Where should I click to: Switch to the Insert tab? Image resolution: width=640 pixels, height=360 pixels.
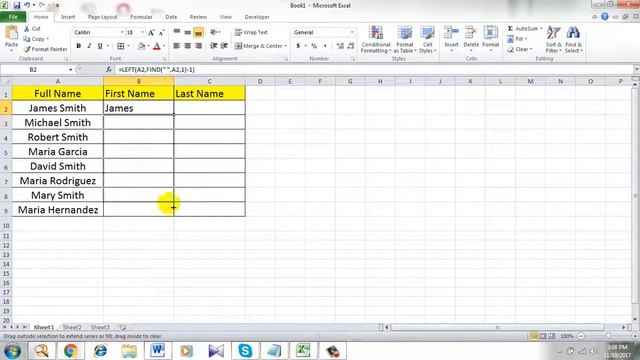68,17
